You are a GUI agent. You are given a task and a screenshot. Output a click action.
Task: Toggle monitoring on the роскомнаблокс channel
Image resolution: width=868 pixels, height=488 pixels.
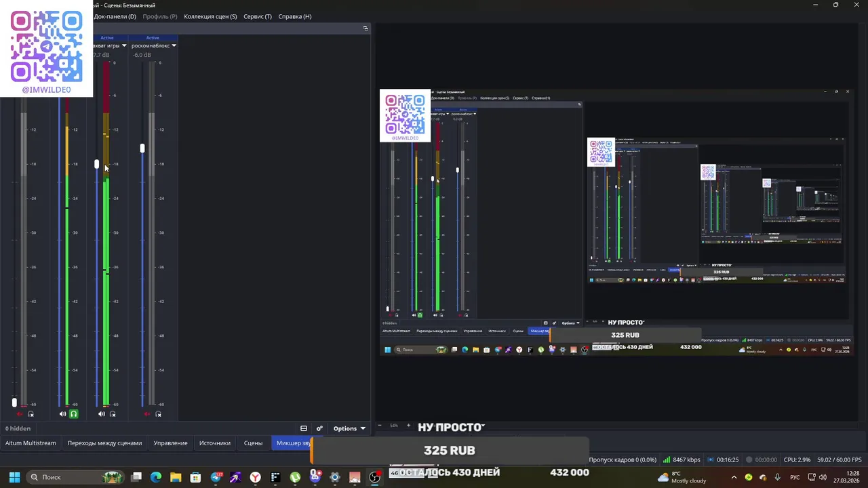click(158, 414)
